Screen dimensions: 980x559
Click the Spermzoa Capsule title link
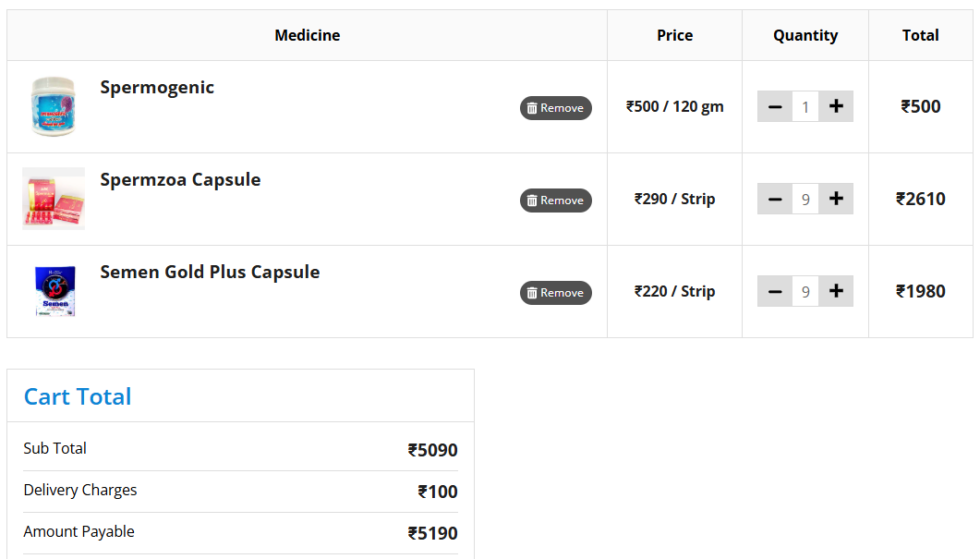tap(180, 180)
